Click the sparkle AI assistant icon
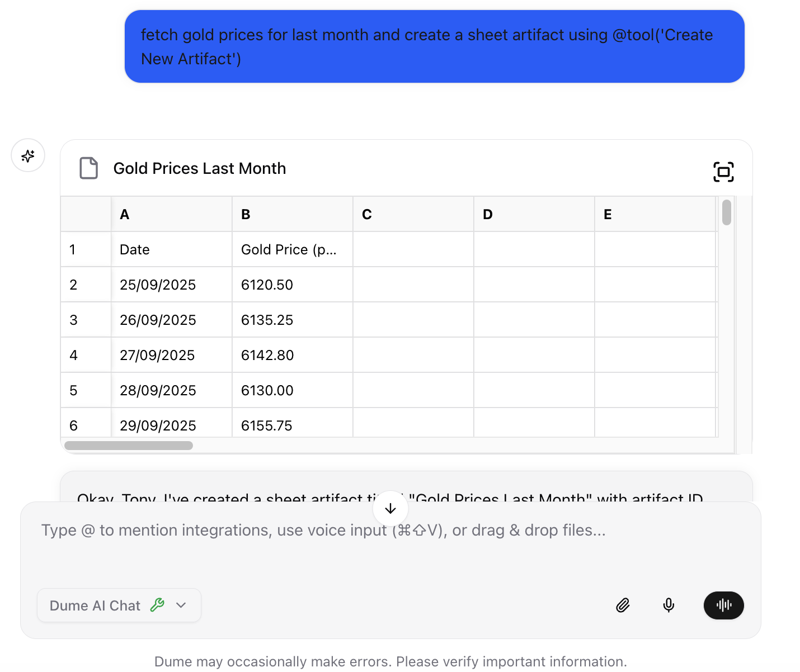The height and width of the screenshot is (672, 800). [x=28, y=155]
